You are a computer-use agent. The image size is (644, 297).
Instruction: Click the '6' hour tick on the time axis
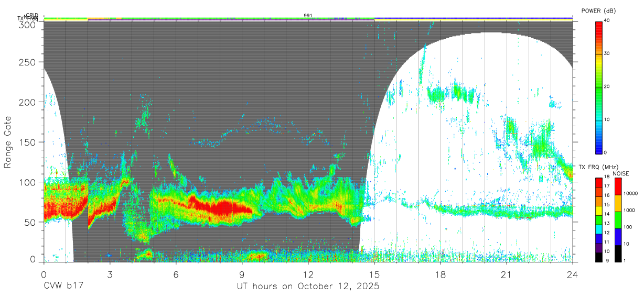tap(176, 274)
